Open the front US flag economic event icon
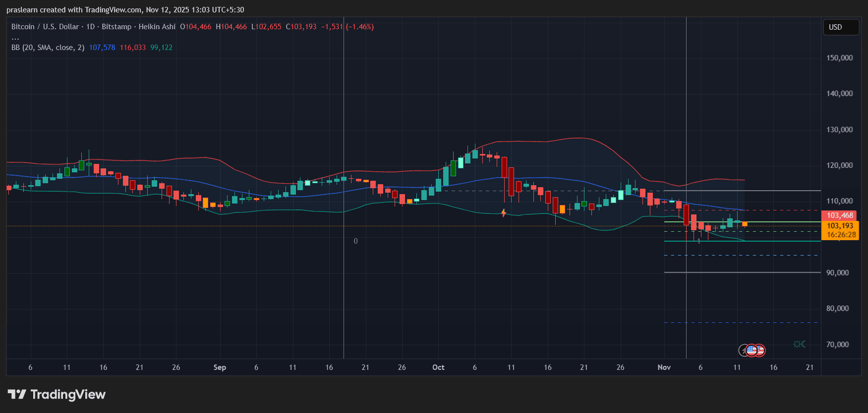The width and height of the screenshot is (868, 413). coord(752,350)
